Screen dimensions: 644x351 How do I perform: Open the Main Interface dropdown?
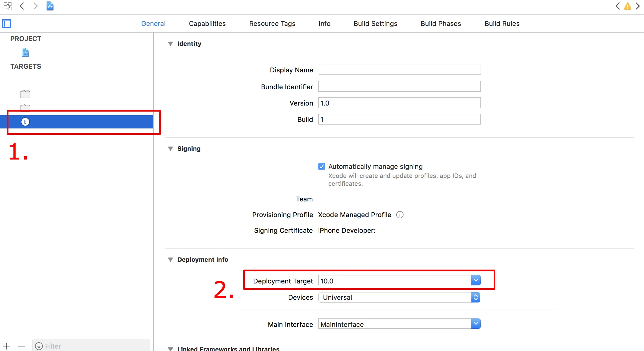[x=476, y=324]
